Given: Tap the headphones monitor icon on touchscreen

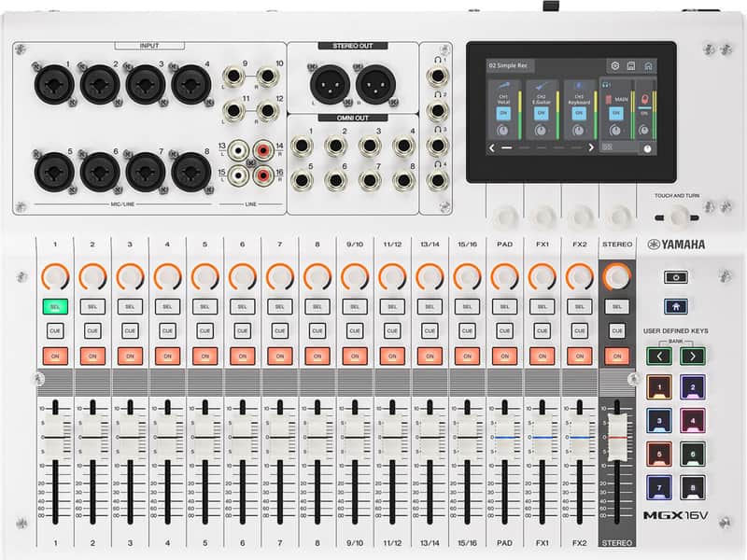Looking at the screenshot, I should [x=606, y=85].
